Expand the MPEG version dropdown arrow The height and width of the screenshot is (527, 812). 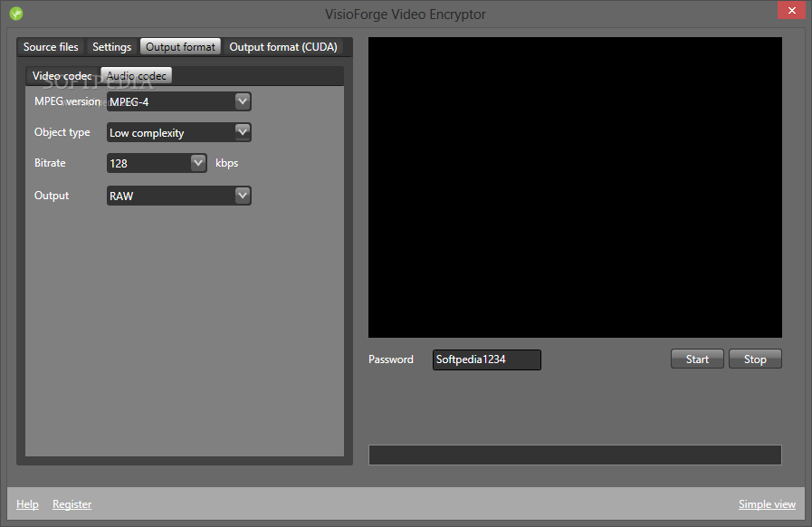243,101
